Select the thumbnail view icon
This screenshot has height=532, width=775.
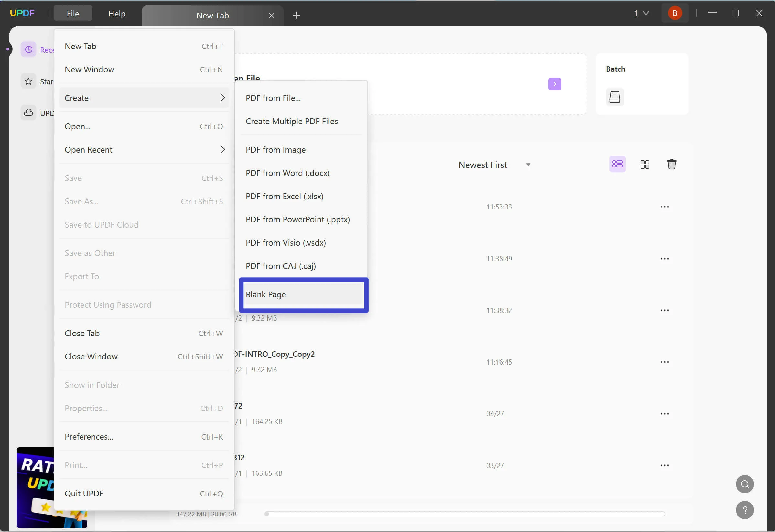tap(645, 165)
